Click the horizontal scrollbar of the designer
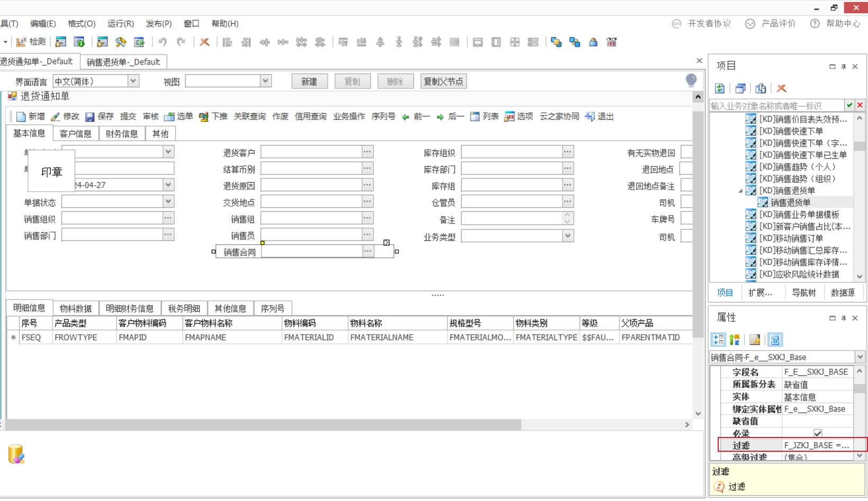 coord(265,425)
